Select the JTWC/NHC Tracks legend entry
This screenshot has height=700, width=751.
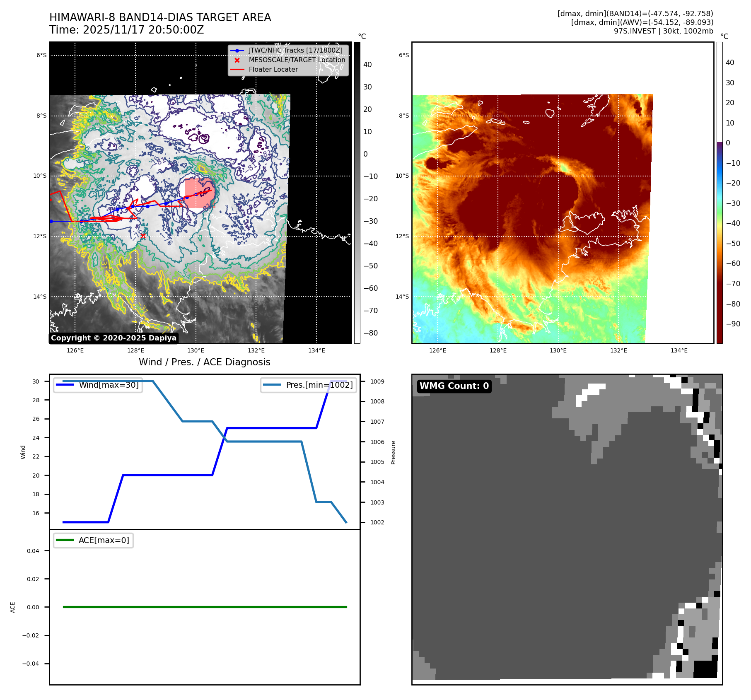(x=295, y=51)
